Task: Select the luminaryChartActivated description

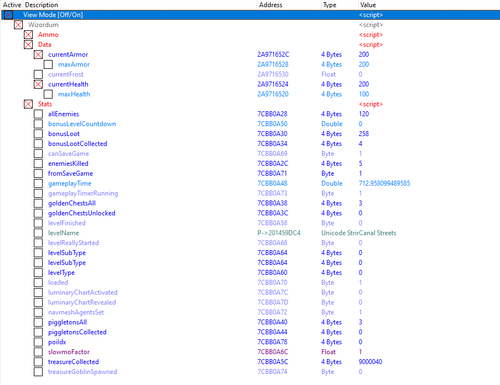Action: 83,293
